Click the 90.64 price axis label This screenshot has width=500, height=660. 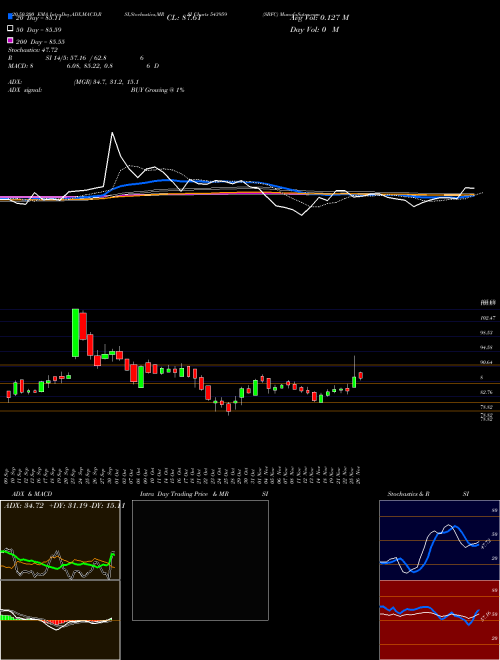(x=487, y=362)
